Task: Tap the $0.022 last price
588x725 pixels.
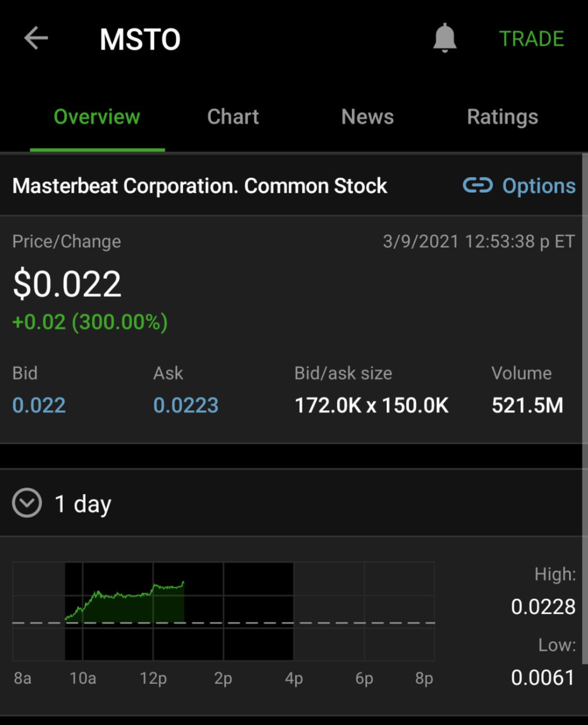Action: 67,284
